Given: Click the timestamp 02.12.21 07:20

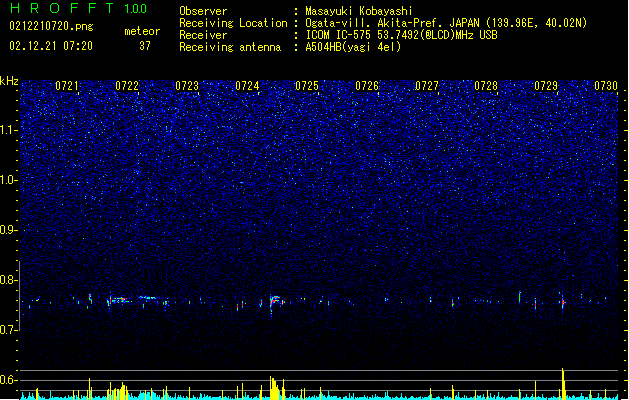Looking at the screenshot, I should (x=51, y=46).
